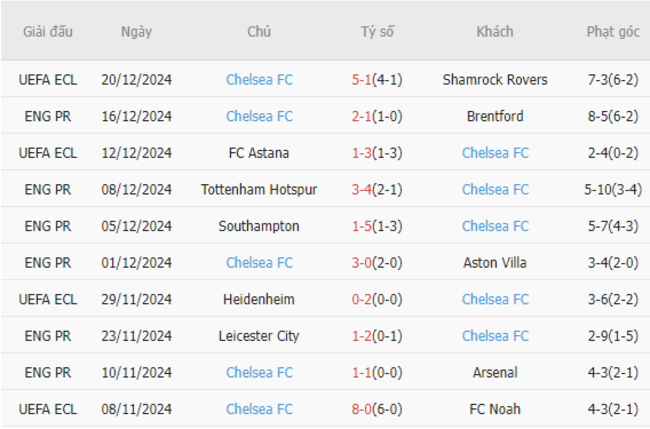Image resolution: width=650 pixels, height=429 pixels.
Task: Open Chelsea FC away link in Heidenheim row
Action: 495,299
